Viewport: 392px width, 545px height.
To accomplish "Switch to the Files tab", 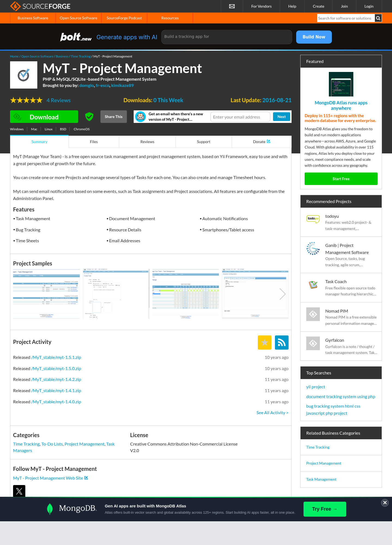I will coord(94,142).
